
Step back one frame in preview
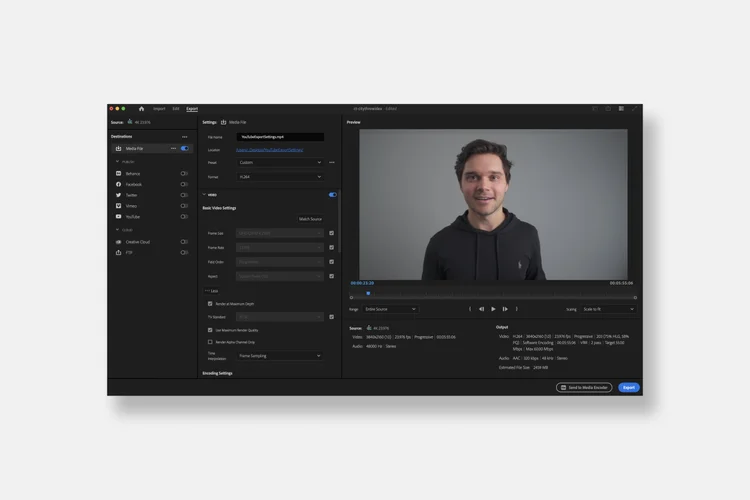tap(481, 309)
